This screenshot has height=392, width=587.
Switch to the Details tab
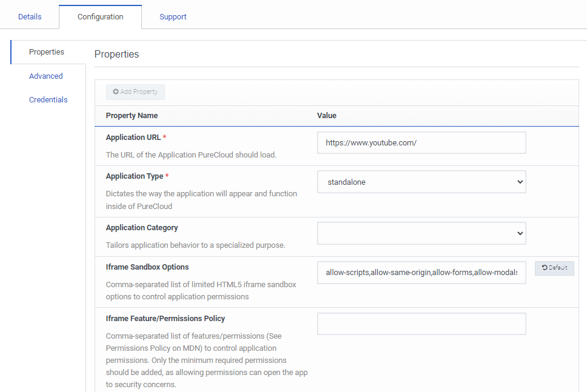(30, 16)
